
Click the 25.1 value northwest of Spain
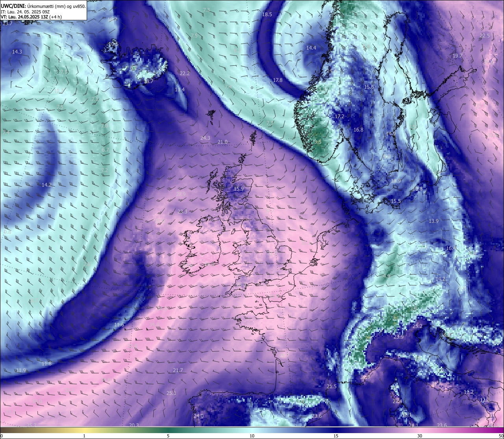click(x=171, y=393)
